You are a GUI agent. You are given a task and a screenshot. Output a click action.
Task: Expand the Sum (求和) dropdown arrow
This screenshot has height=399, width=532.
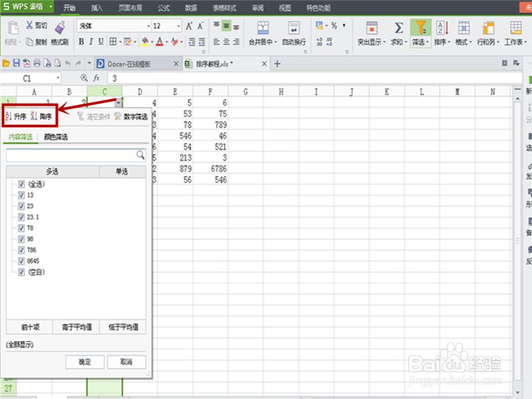(406, 43)
